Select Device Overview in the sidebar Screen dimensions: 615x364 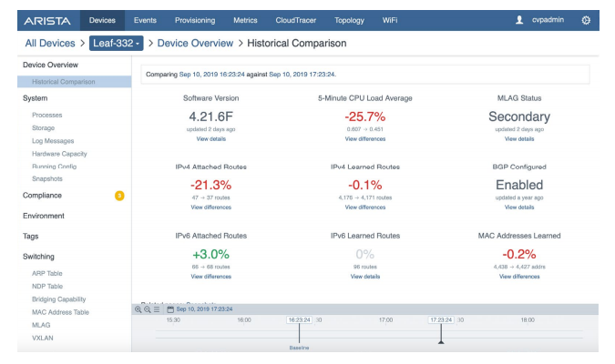click(x=50, y=65)
